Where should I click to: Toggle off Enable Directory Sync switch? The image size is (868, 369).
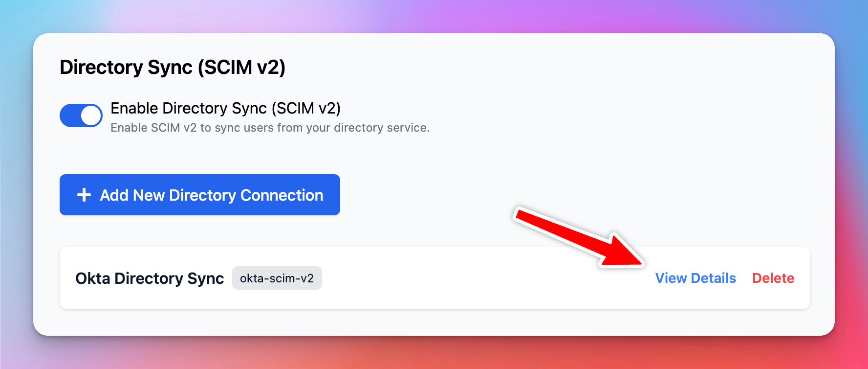[x=81, y=115]
